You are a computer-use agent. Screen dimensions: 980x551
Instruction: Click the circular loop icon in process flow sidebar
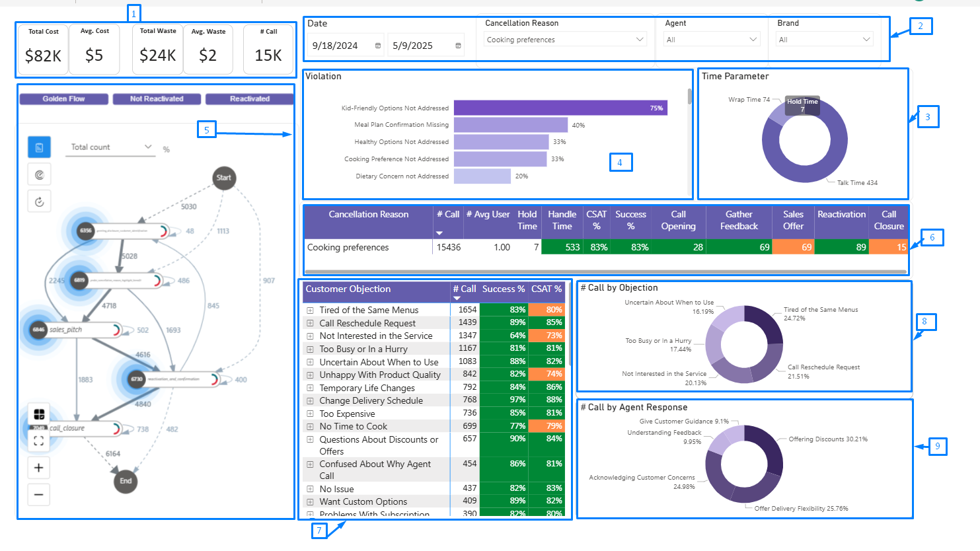[39, 174]
